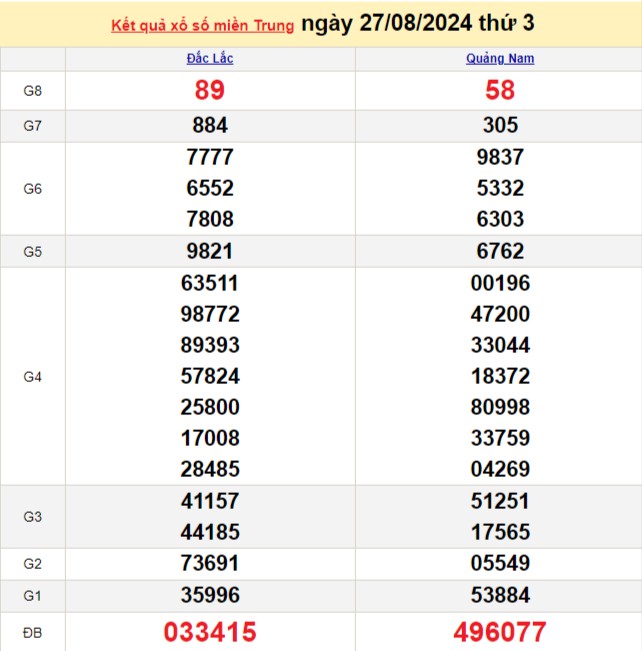The image size is (642, 651).
Task: Select the G4 row label
Action: point(32,377)
